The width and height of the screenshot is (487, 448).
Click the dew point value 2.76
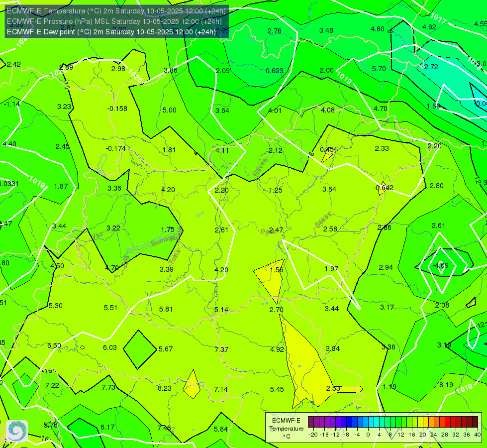[275, 31]
